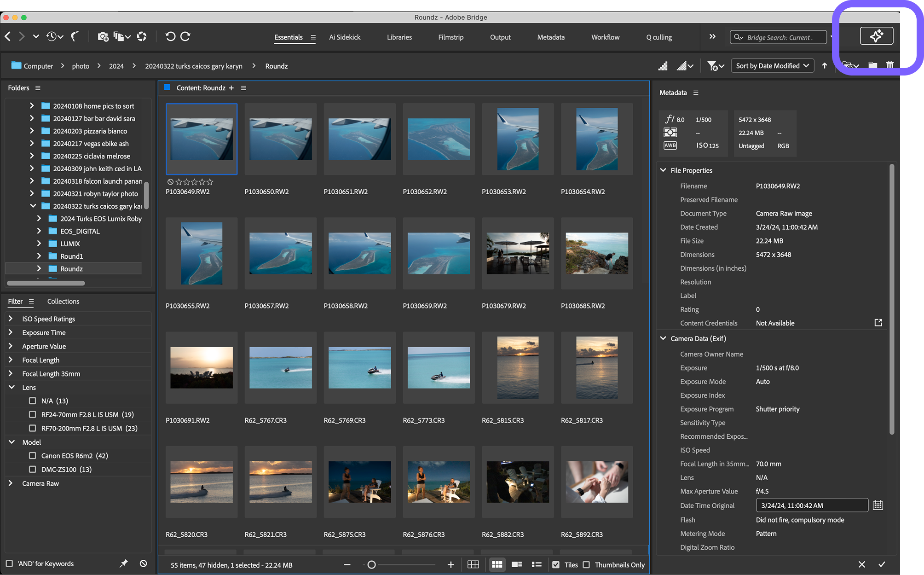This screenshot has height=575, width=924.
Task: Click the get photos from camera icon
Action: (103, 36)
